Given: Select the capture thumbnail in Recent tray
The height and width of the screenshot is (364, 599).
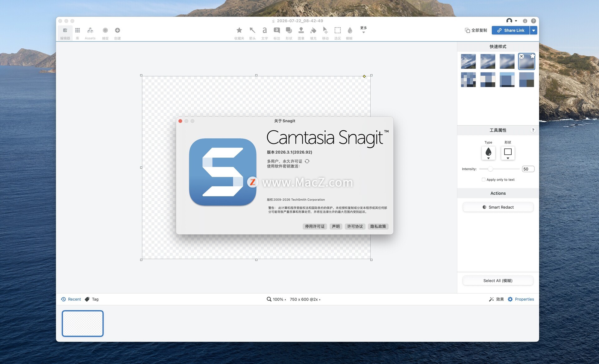Looking at the screenshot, I should (x=83, y=323).
